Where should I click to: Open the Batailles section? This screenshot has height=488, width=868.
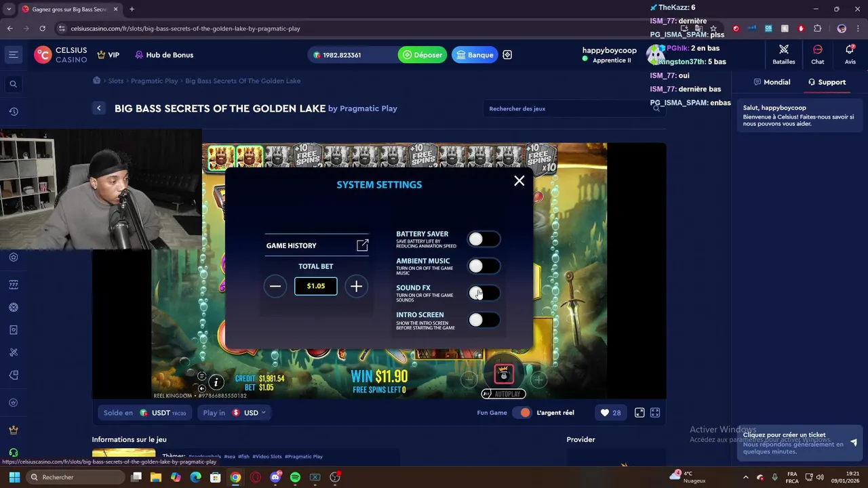[x=784, y=54]
